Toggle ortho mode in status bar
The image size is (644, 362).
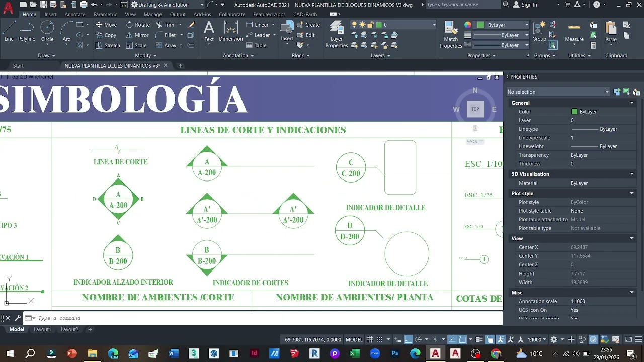pyautogui.click(x=408, y=339)
